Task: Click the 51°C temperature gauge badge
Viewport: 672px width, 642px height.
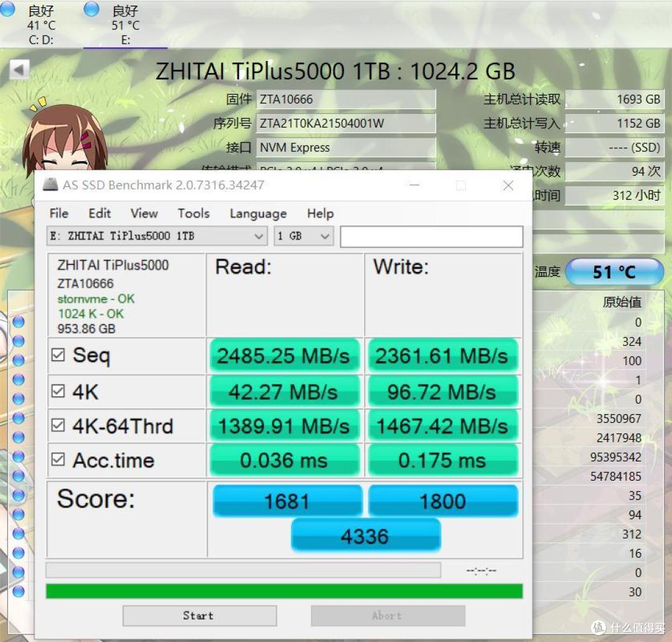Action: pos(615,271)
